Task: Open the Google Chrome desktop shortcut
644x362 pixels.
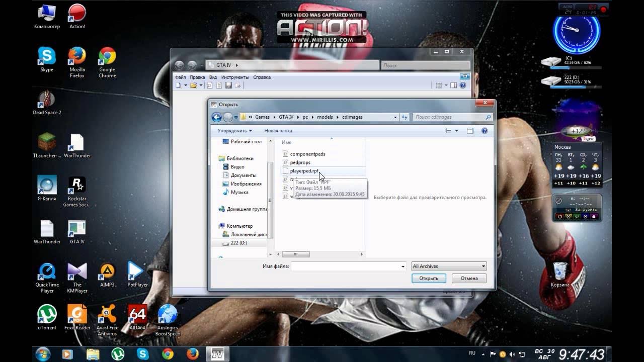Action: (107, 62)
